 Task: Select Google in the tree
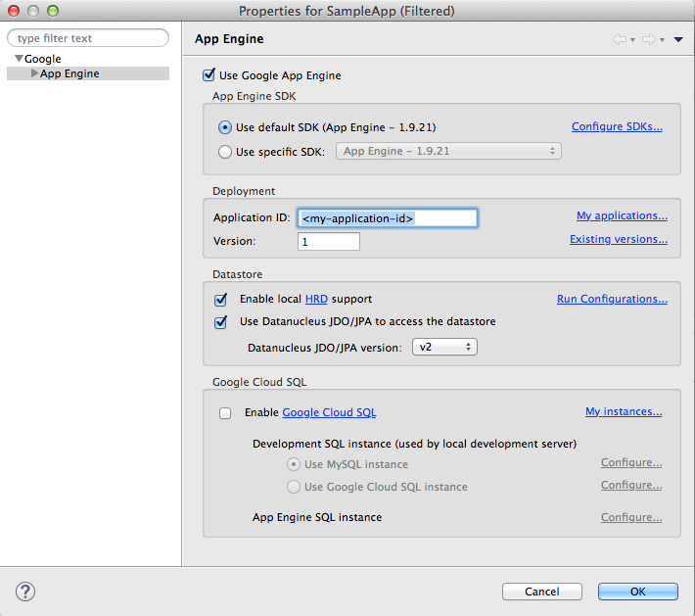[x=42, y=59]
